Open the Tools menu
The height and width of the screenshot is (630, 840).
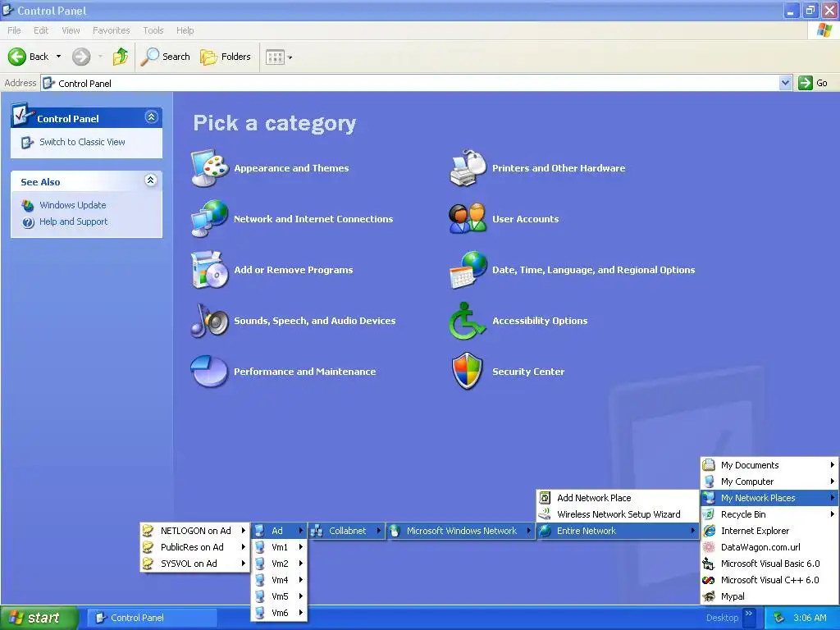(x=153, y=30)
